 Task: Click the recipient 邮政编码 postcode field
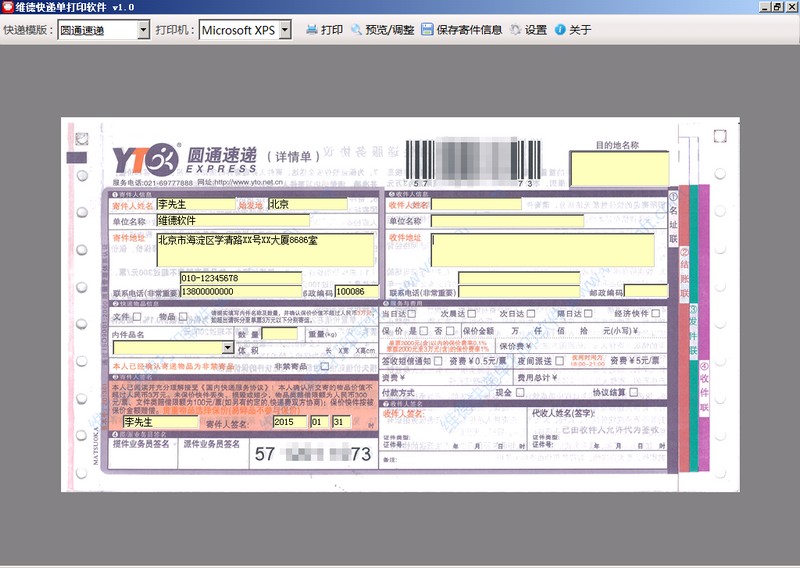646,291
